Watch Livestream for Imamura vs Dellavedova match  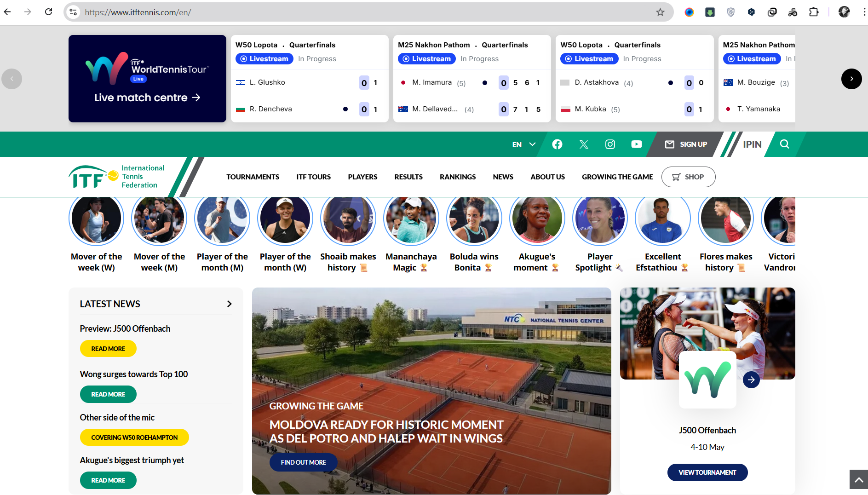427,59
